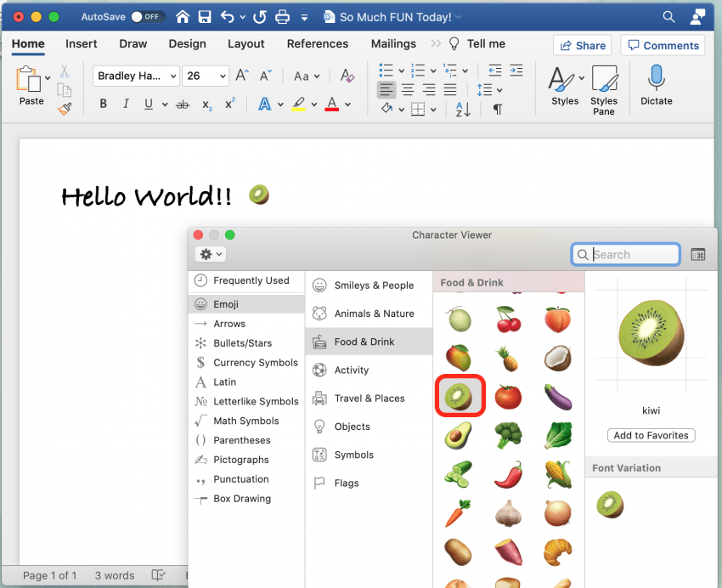
Task: Save the document with the floppy disk icon
Action: 205,17
